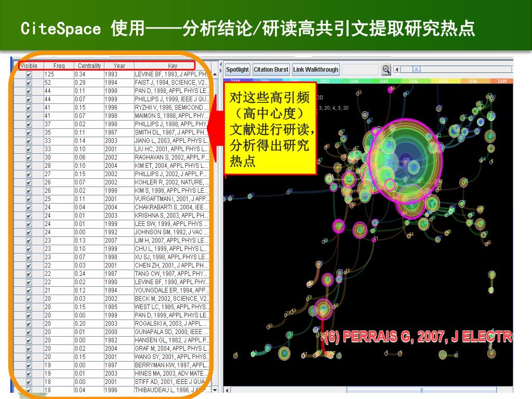The width and height of the screenshot is (532, 399).
Task: Select the FAIST J, 1994, SCIENCE entry
Action: [x=171, y=83]
